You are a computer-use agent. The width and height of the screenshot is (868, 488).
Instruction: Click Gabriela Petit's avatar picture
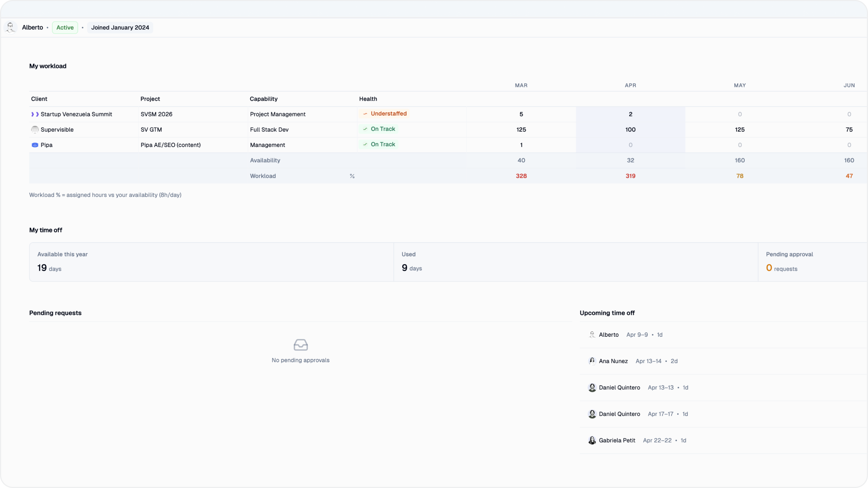592,440
